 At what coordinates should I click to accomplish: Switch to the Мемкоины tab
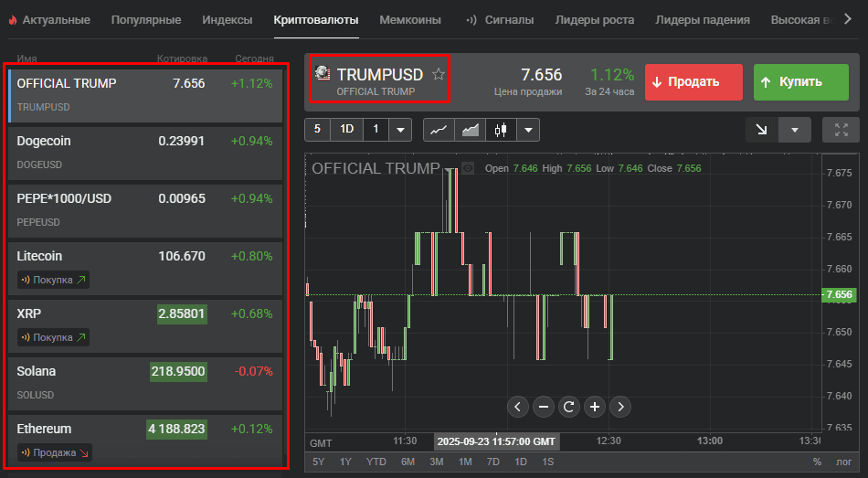[410, 20]
